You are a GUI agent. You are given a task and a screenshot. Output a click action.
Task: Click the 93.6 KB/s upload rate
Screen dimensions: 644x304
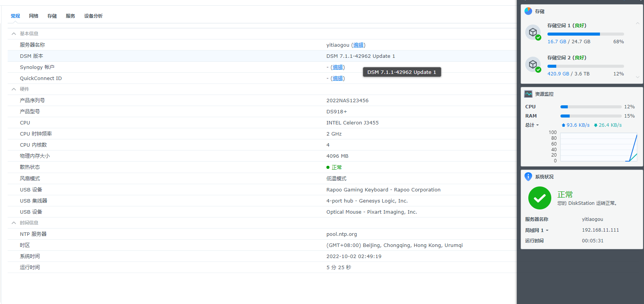click(x=578, y=125)
